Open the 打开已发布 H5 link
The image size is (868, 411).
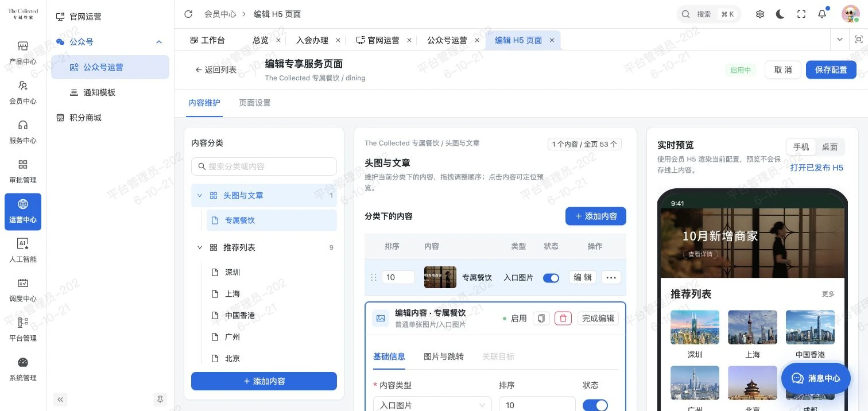point(816,168)
